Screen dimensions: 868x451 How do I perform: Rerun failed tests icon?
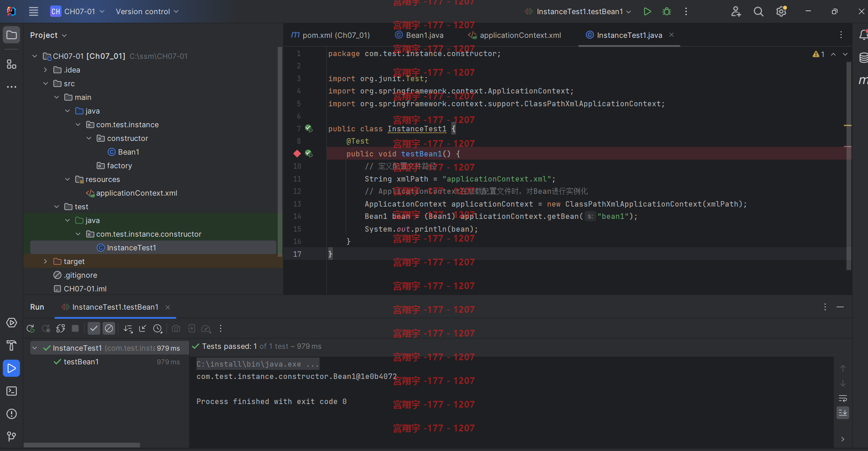click(46, 328)
